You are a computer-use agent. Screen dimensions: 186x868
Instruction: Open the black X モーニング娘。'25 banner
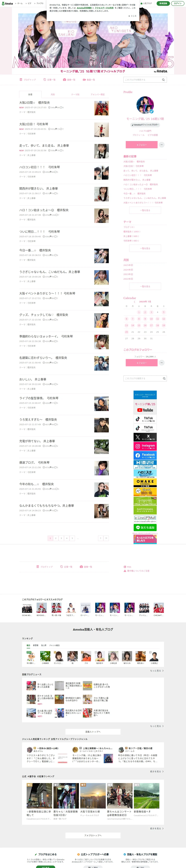click(145, 437)
